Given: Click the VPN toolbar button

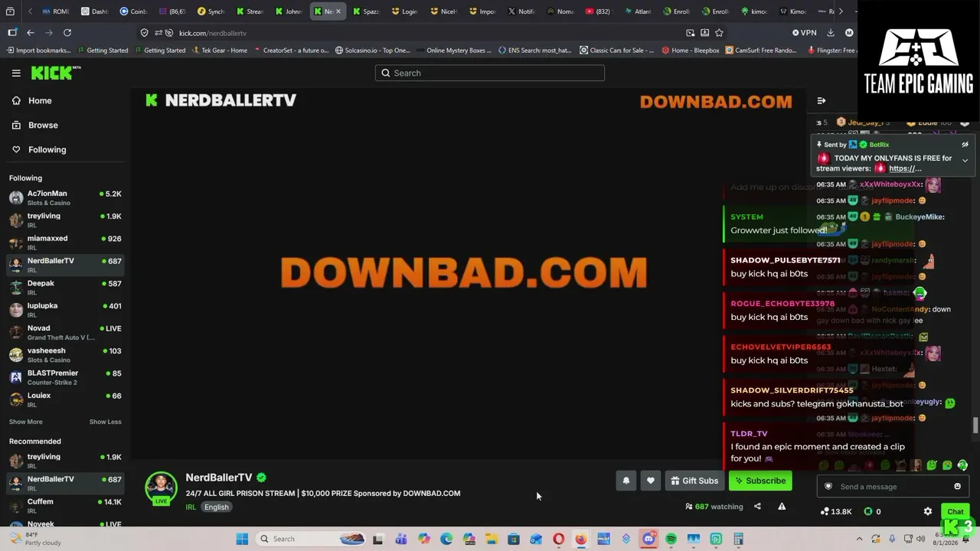Looking at the screenshot, I should [x=805, y=33].
